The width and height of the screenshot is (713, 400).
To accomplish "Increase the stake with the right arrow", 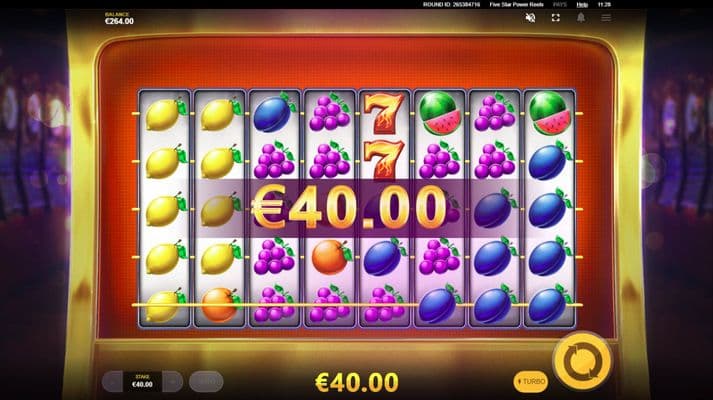I will click(x=172, y=381).
